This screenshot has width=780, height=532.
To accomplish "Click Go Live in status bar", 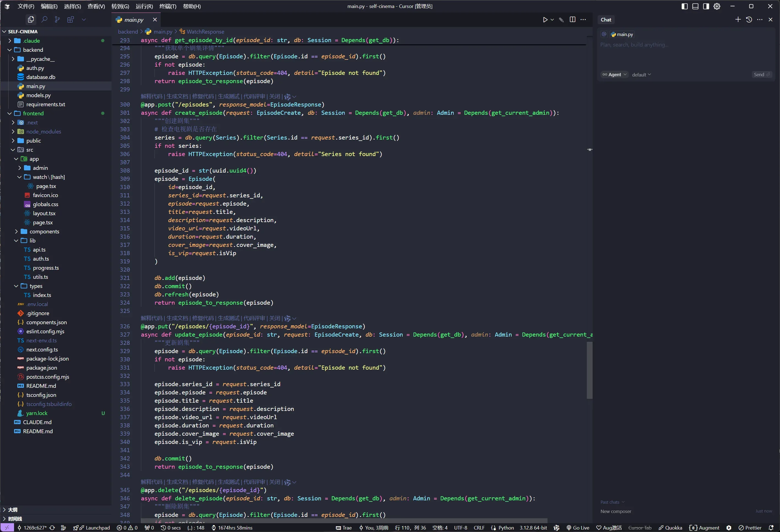I will click(578, 528).
